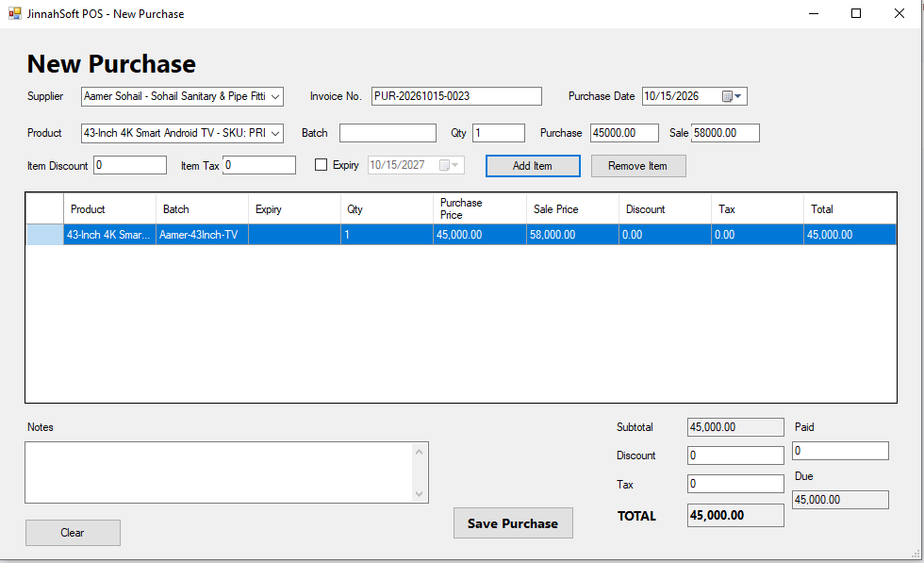Image resolution: width=924 pixels, height=563 pixels.
Task: Focus the Paid amount field
Action: click(x=840, y=451)
